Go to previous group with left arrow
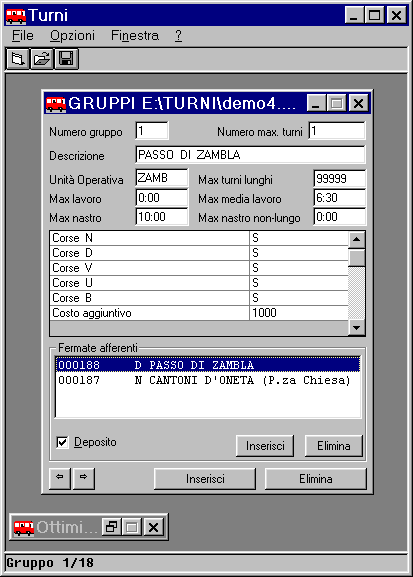413x577 pixels. (x=60, y=478)
